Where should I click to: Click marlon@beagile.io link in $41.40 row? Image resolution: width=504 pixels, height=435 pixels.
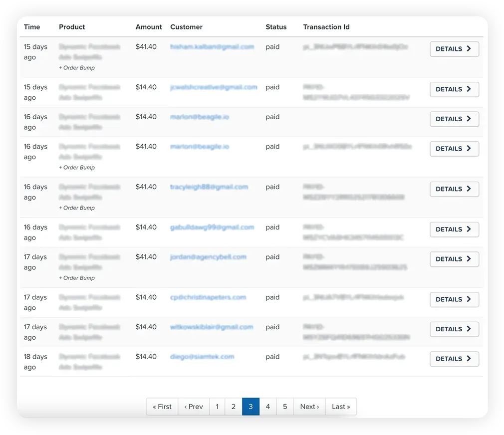[x=200, y=147]
